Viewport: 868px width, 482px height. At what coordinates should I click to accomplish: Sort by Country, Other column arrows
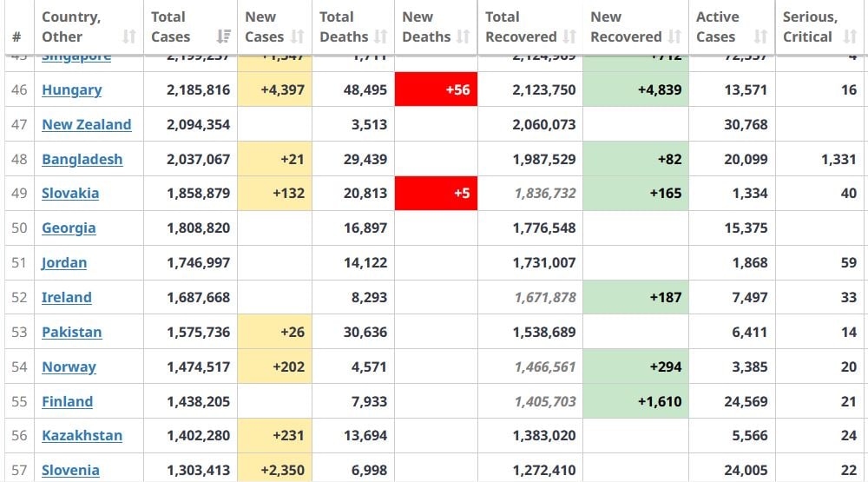[129, 36]
